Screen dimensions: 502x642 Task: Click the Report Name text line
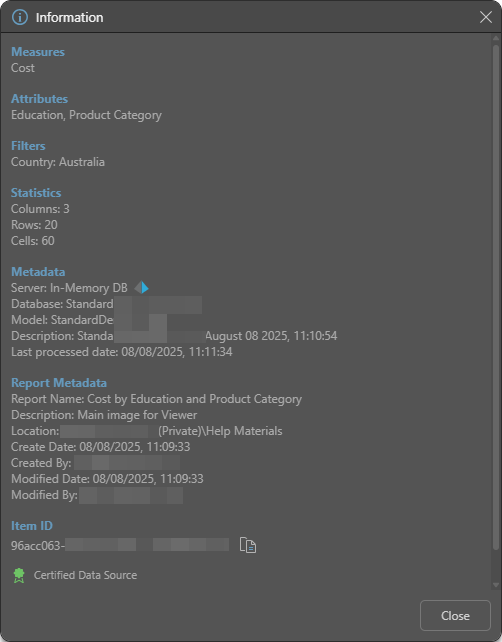156,399
